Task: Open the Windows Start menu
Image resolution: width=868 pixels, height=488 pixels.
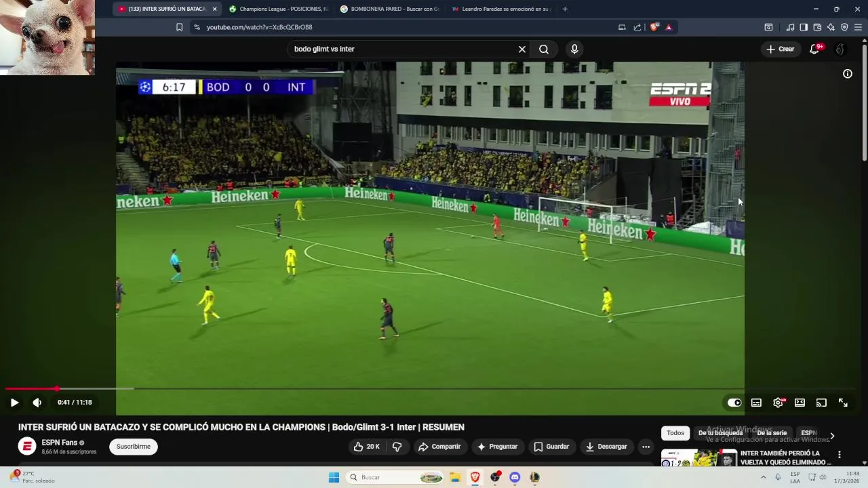Action: click(x=334, y=477)
